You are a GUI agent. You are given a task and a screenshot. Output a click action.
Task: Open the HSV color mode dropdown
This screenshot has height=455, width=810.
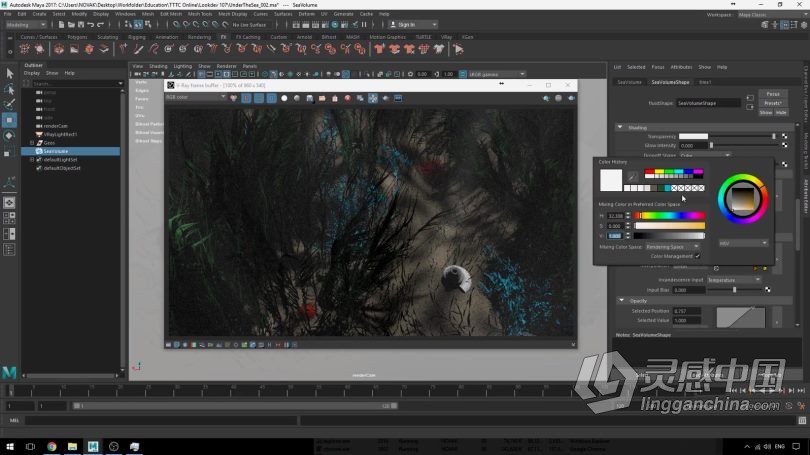(743, 243)
